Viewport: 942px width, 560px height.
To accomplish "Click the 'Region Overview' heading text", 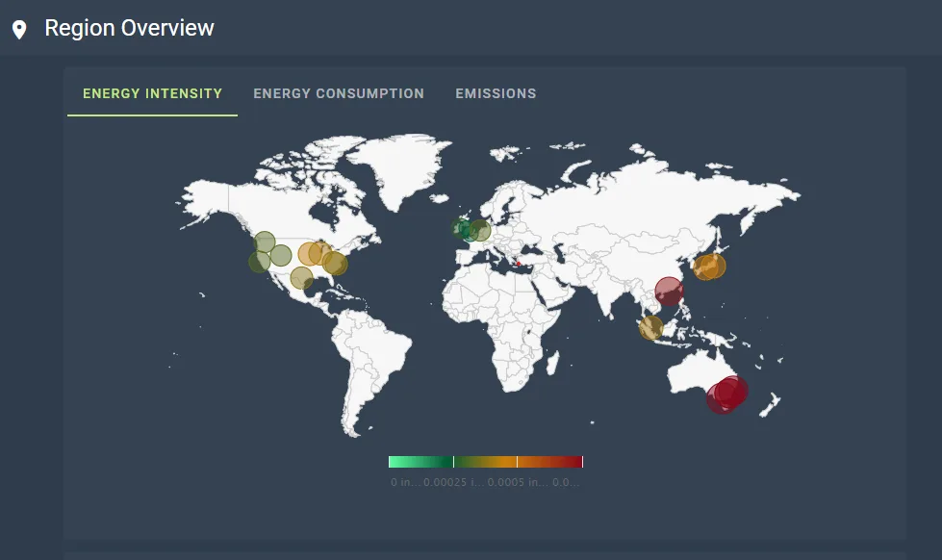I will click(x=129, y=28).
